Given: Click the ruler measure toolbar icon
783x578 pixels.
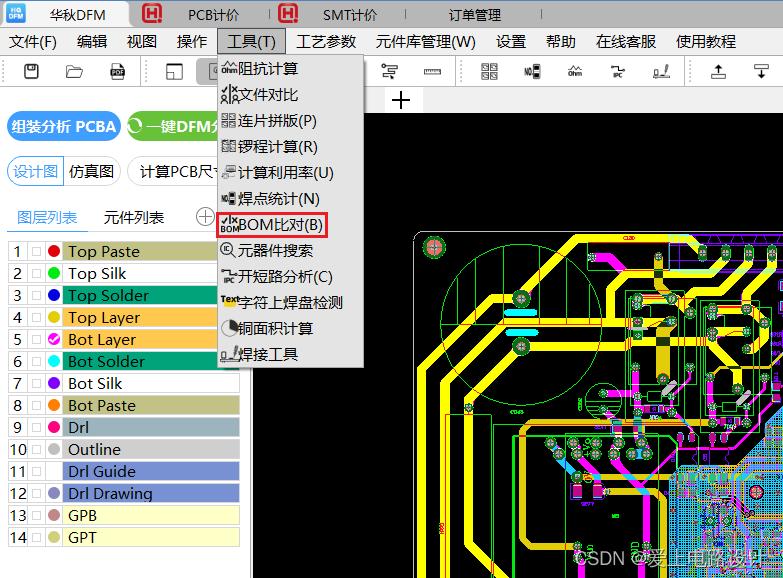Looking at the screenshot, I should 432,71.
